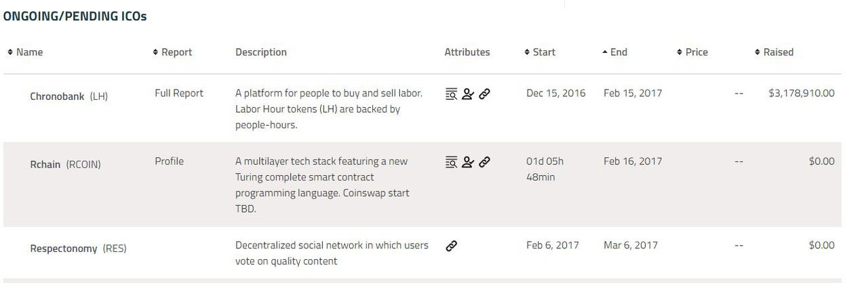Image resolution: width=868 pixels, height=283 pixels.
Task: Select the Attributes column header
Action: point(467,52)
